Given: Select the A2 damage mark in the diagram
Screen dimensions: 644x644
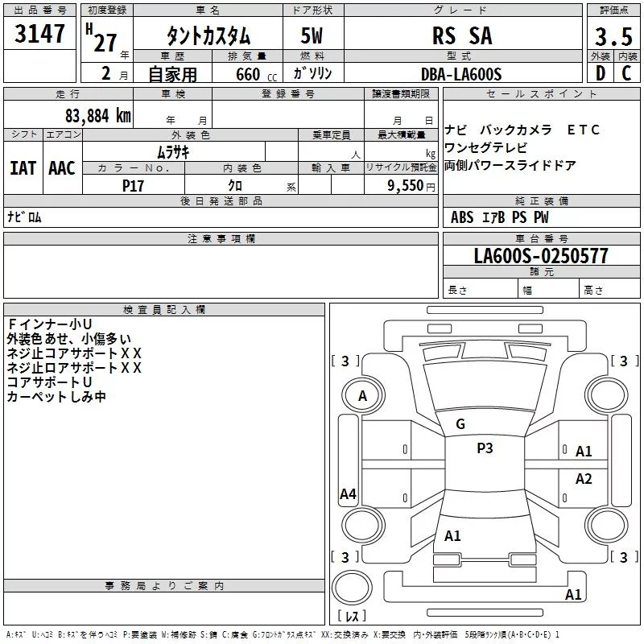Looking at the screenshot, I should click(x=584, y=478).
